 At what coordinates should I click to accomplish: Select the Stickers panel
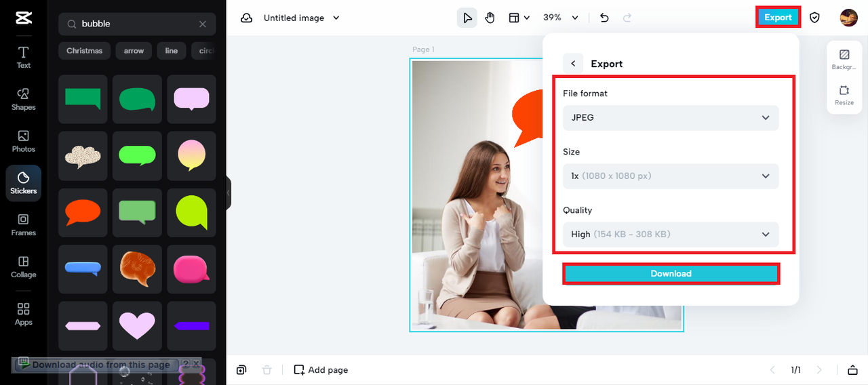(x=23, y=183)
